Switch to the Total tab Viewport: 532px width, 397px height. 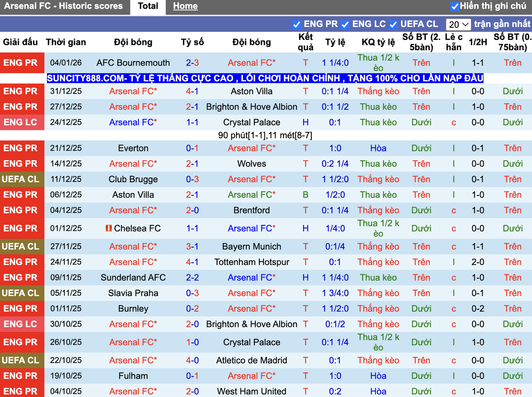point(148,6)
